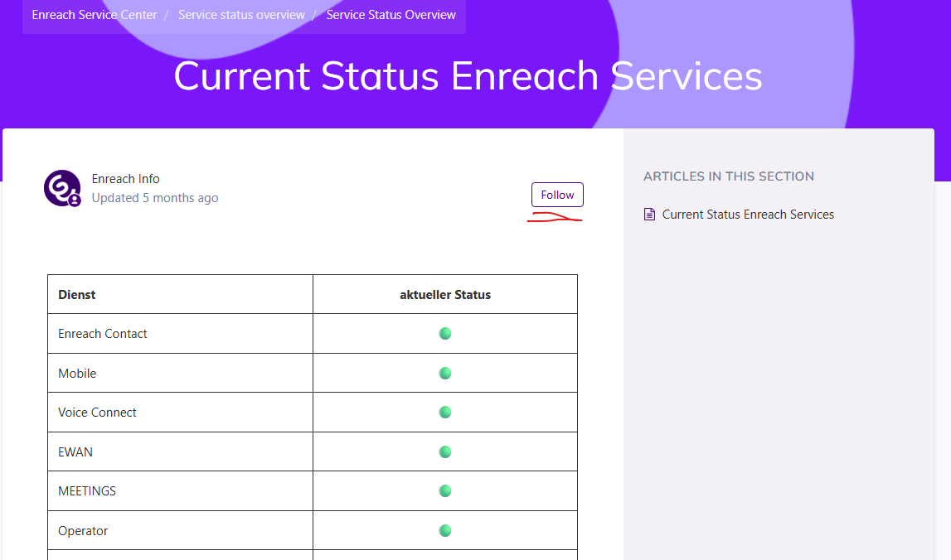This screenshot has width=951, height=560.
Task: Click the Enreach Info author name
Action: 126,179
